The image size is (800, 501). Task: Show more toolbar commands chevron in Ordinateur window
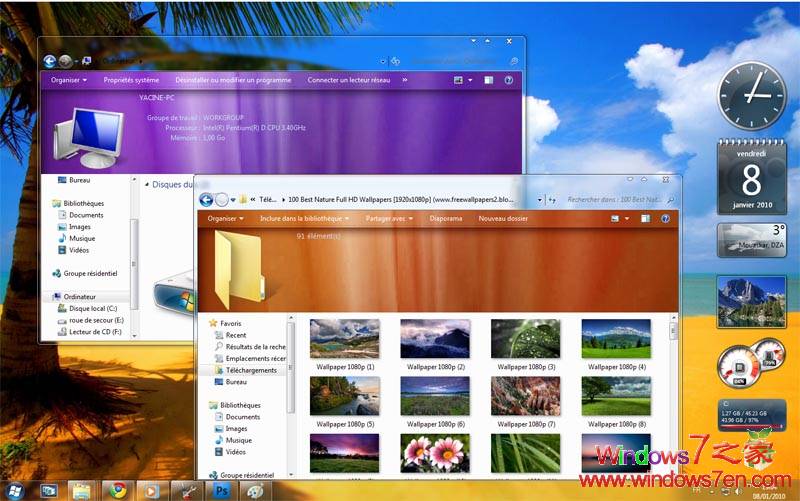click(x=405, y=80)
